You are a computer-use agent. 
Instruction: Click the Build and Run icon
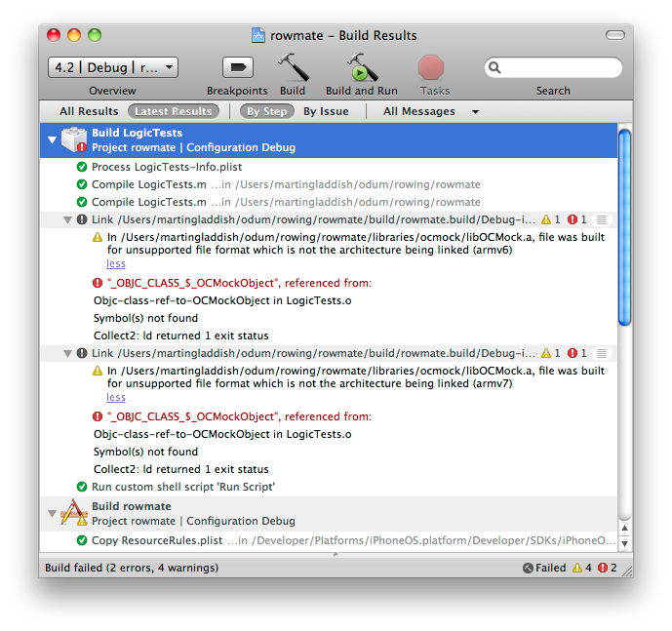pyautogui.click(x=362, y=67)
